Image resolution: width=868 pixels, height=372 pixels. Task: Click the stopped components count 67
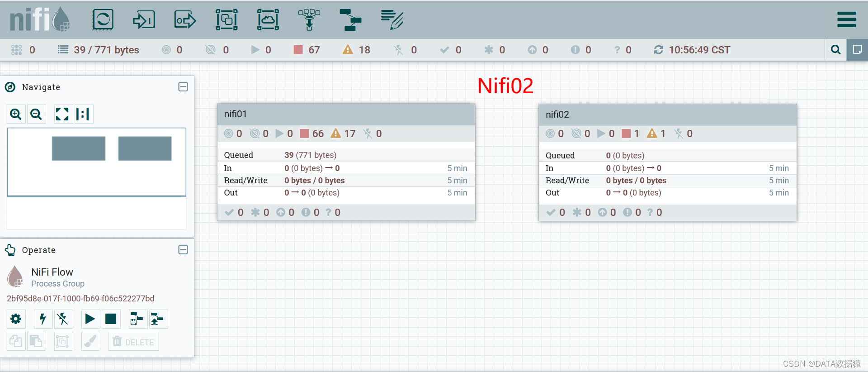(x=314, y=50)
